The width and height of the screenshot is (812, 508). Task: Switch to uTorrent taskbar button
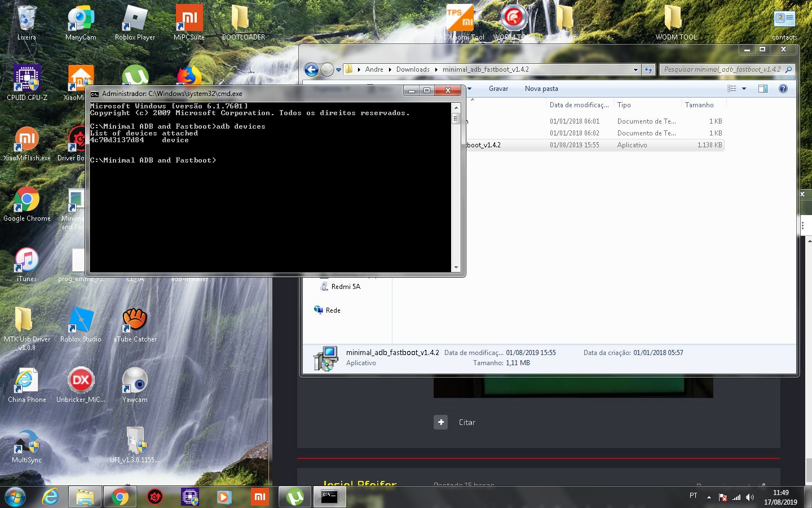pos(295,497)
